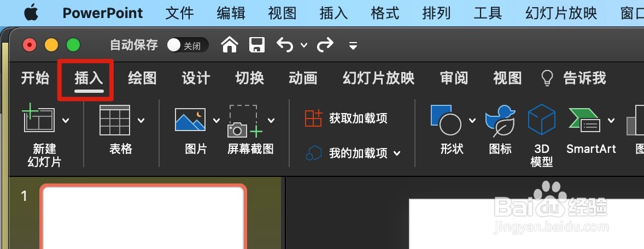
Task: Open the 文件 menu
Action: (x=179, y=13)
